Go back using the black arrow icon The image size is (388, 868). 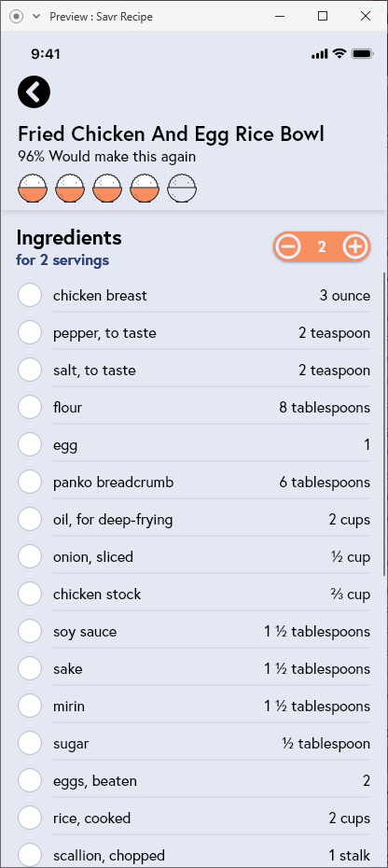(34, 91)
